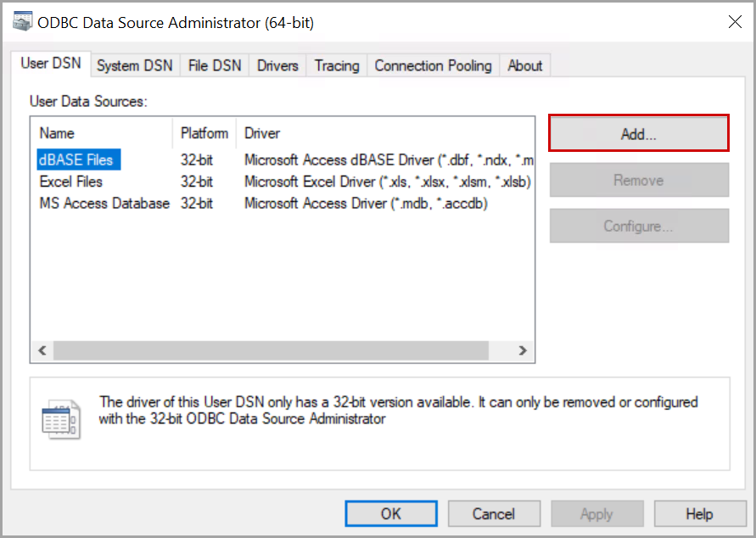The image size is (756, 538).
Task: Switch to the System DSN tab
Action: (134, 65)
